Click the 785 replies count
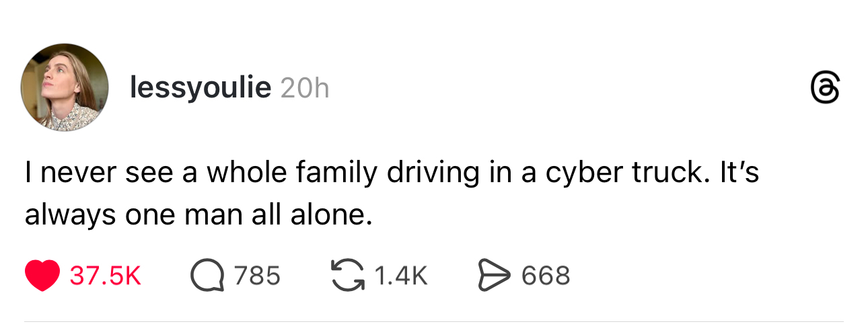Image resolution: width=868 pixels, height=324 pixels. pyautogui.click(x=257, y=276)
